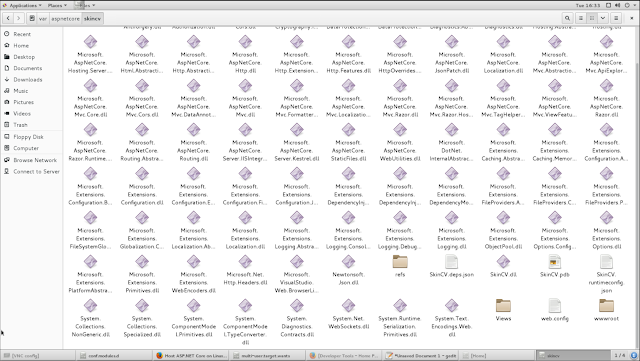The image size is (640, 361).
Task: Select Microsoft.AspNetCore.JsonPatch.dll icon
Action: click(x=451, y=42)
